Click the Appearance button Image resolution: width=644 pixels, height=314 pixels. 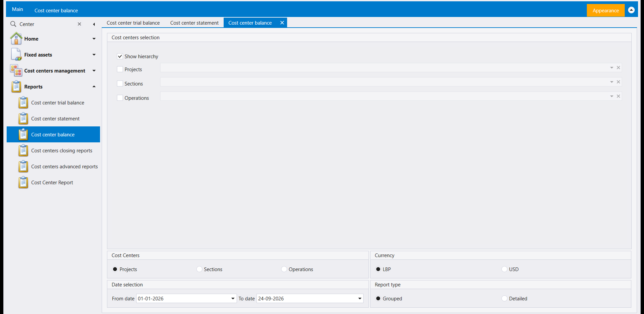tap(605, 10)
